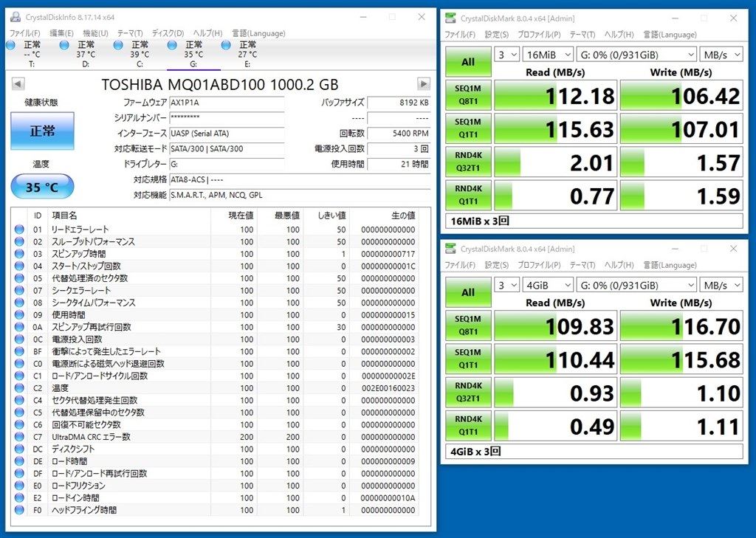Run All tests in 4GiB CrystalDiskMark window

point(468,292)
